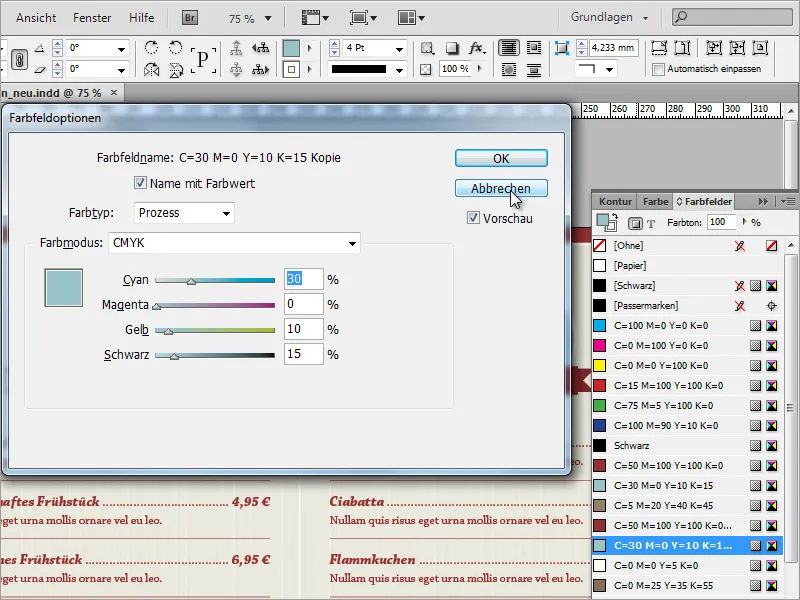Open the Fenster menu
This screenshot has width=800, height=600.
point(92,18)
